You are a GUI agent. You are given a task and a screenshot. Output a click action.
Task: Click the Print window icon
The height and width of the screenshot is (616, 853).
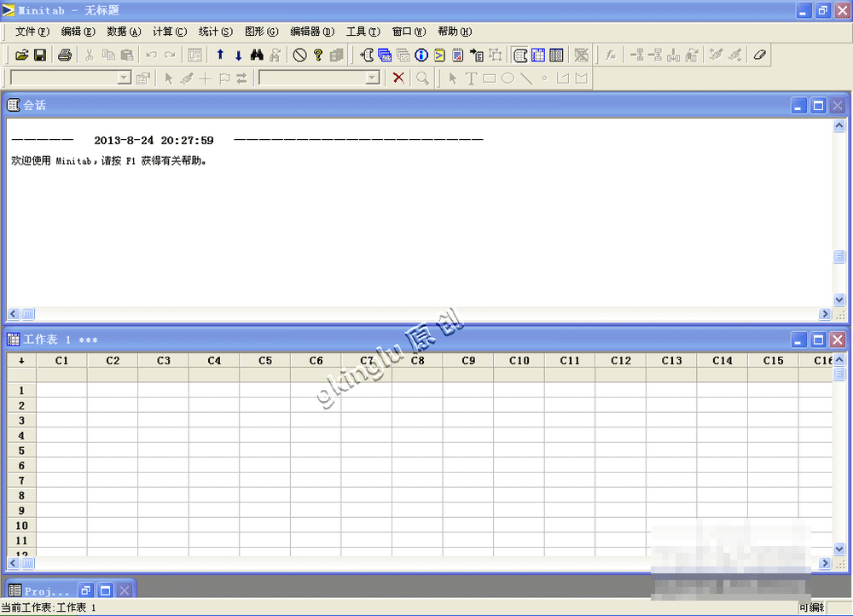tap(65, 55)
